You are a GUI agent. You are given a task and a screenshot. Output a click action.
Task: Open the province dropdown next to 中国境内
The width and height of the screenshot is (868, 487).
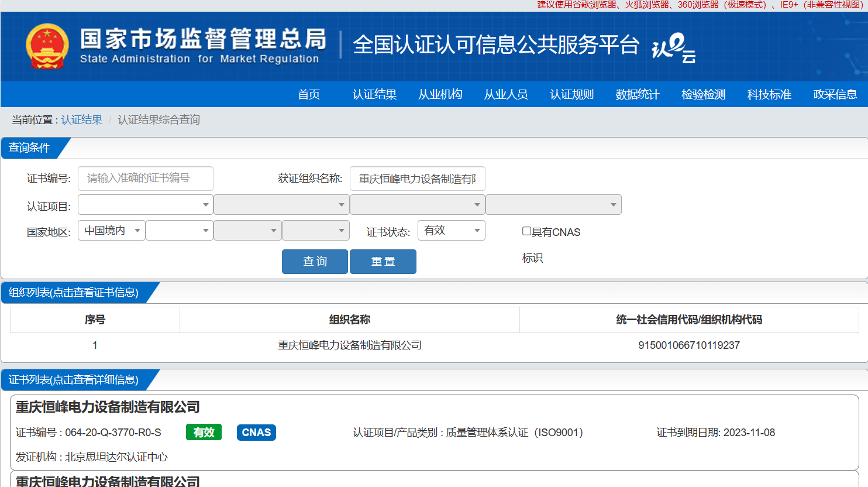(x=180, y=231)
